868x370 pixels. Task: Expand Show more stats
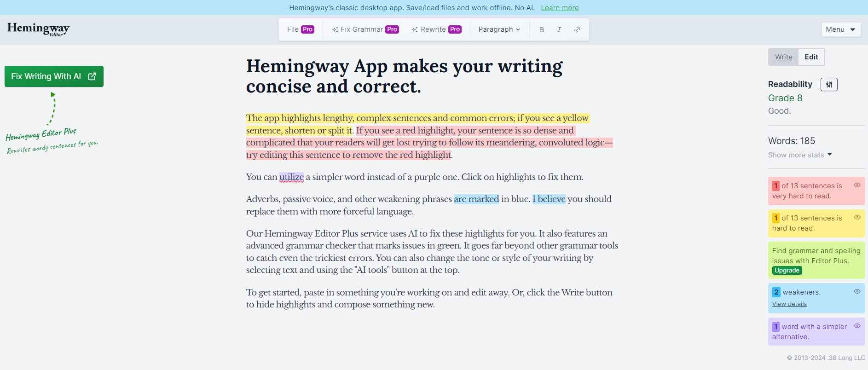click(x=800, y=155)
